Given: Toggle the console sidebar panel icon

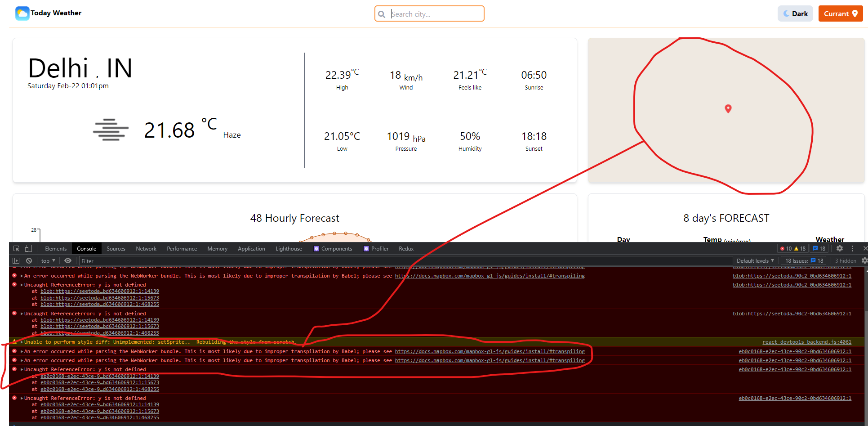Looking at the screenshot, I should 16,260.
